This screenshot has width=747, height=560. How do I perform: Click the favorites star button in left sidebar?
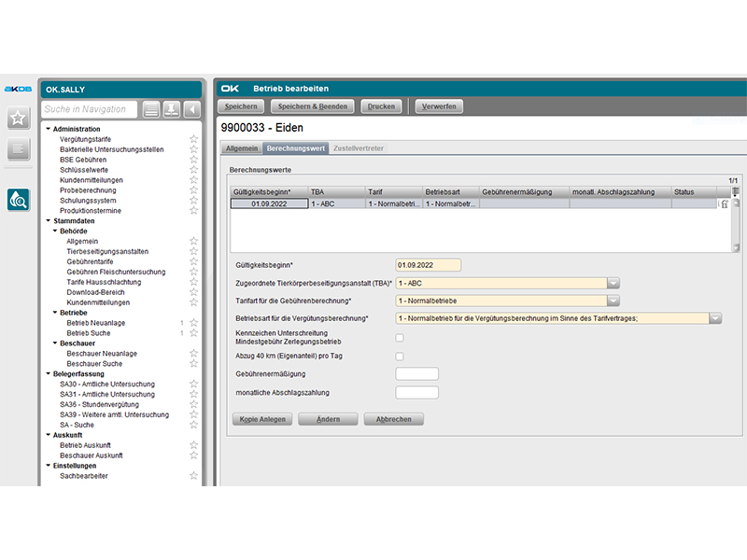pos(19,119)
